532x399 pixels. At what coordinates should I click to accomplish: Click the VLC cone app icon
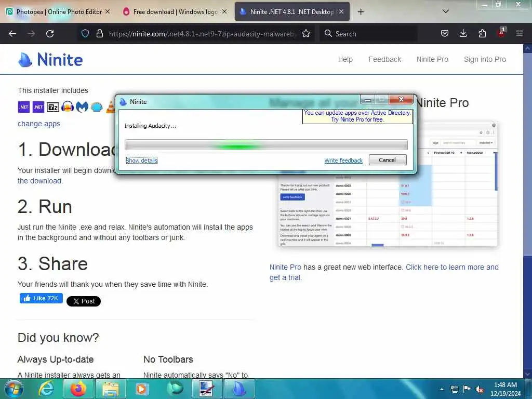tap(111, 107)
